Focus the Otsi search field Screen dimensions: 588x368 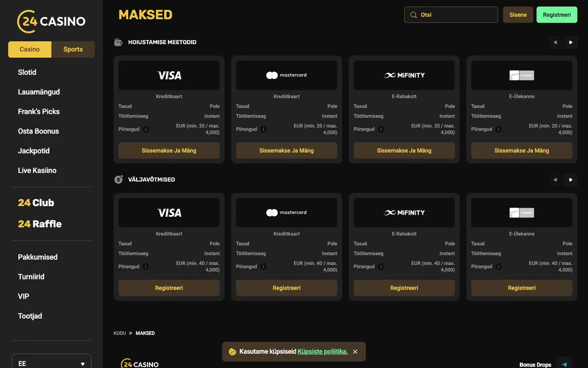point(451,15)
